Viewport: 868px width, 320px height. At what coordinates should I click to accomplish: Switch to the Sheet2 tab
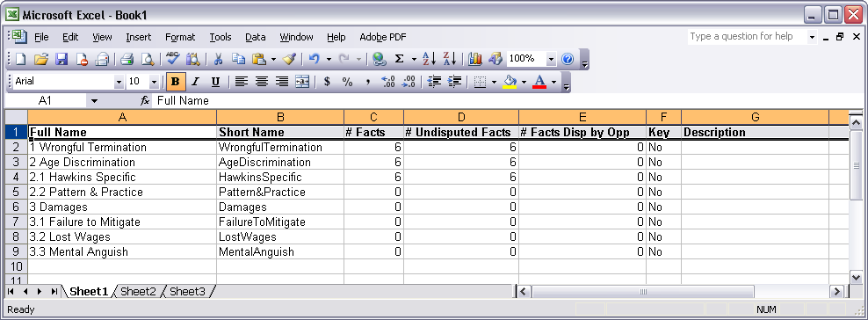(139, 291)
